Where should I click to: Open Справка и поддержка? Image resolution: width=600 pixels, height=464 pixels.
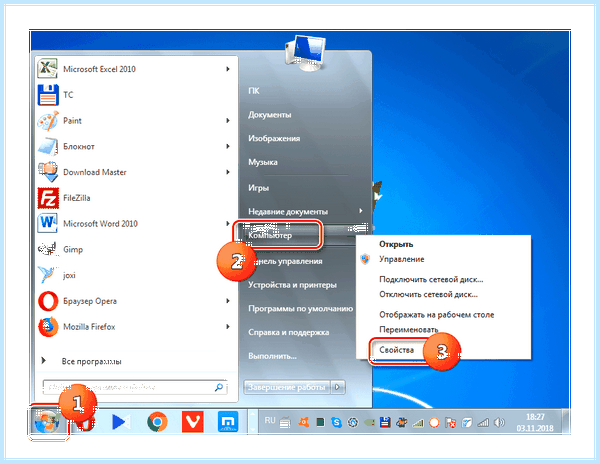pos(289,332)
